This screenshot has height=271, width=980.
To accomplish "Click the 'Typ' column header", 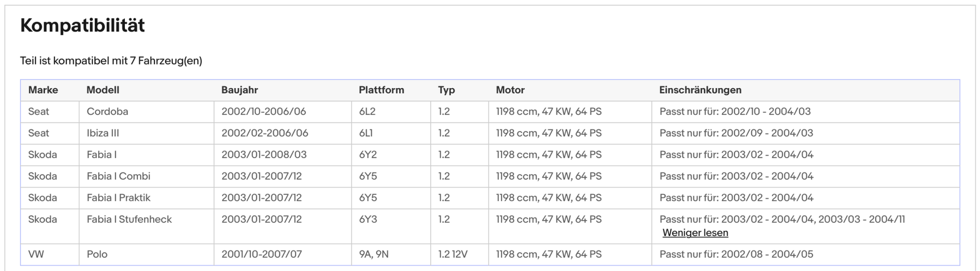I will pyautogui.click(x=446, y=90).
